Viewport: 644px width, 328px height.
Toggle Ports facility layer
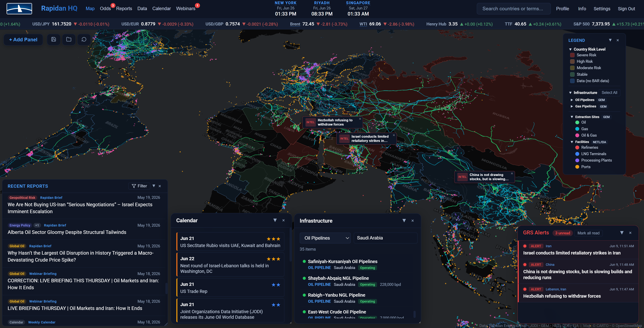click(x=583, y=167)
